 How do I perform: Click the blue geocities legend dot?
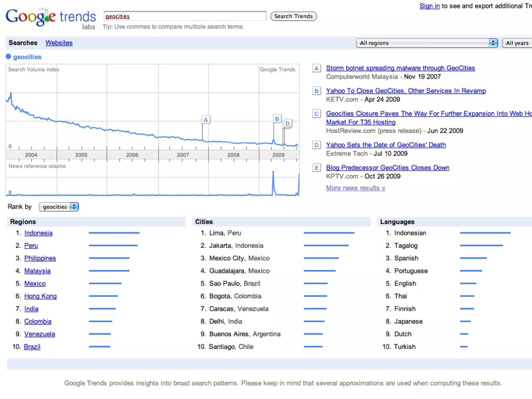click(x=8, y=57)
